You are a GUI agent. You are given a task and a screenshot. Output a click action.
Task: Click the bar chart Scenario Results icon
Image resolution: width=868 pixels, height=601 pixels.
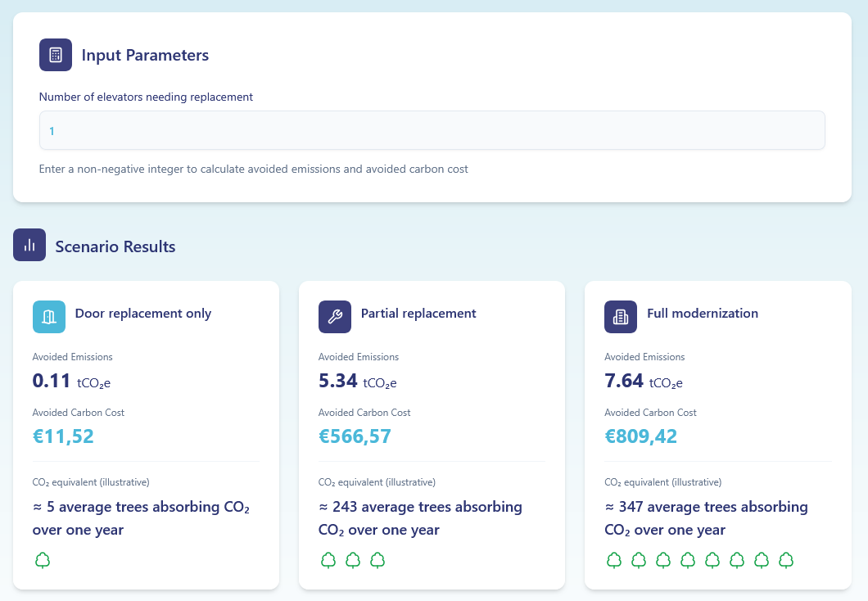(x=29, y=246)
